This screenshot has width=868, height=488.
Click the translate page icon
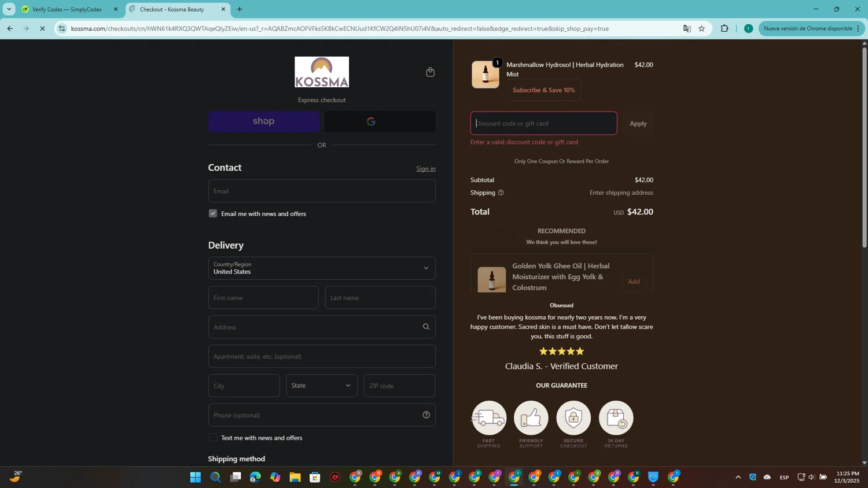pyautogui.click(x=687, y=28)
